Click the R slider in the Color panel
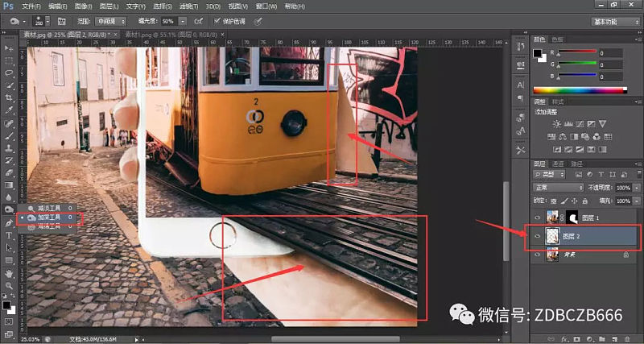The image size is (644, 344). [x=576, y=51]
